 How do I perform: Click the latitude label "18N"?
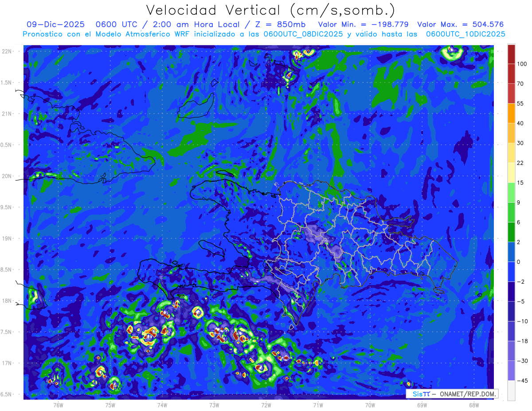(7, 301)
